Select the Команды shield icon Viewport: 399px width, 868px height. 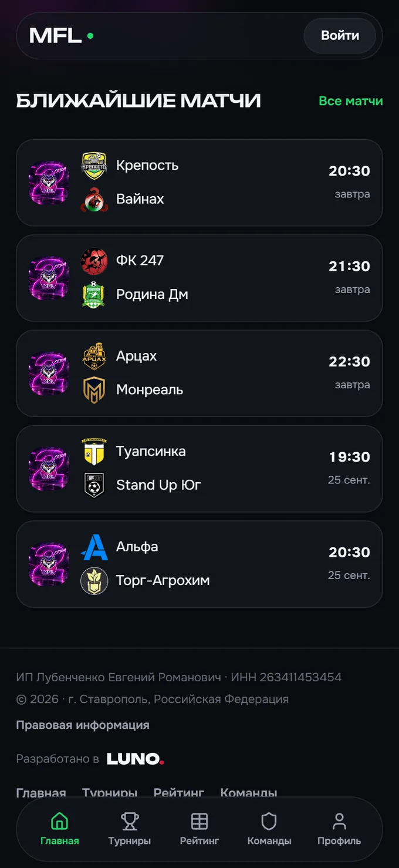(269, 820)
